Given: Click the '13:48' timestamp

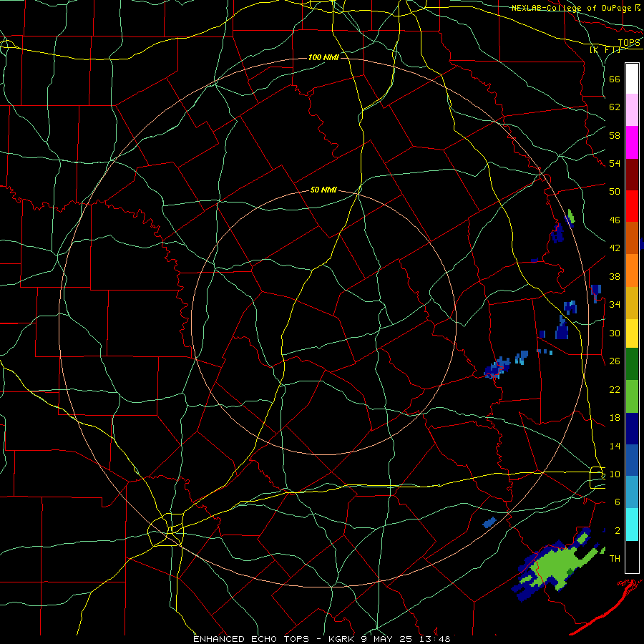Looking at the screenshot, I should [x=434, y=639].
